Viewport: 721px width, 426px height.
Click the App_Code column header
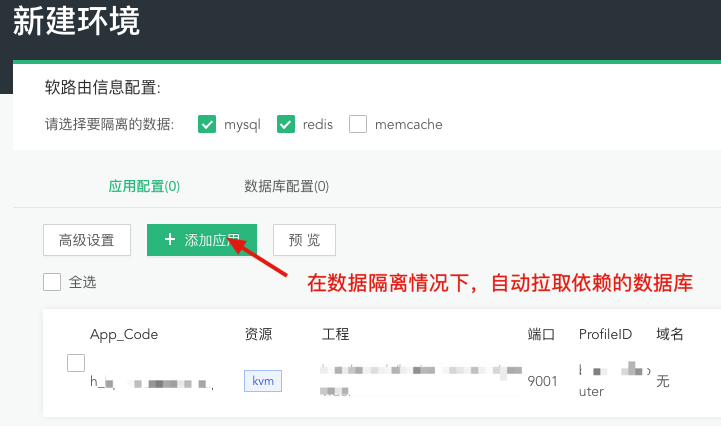tap(124, 334)
